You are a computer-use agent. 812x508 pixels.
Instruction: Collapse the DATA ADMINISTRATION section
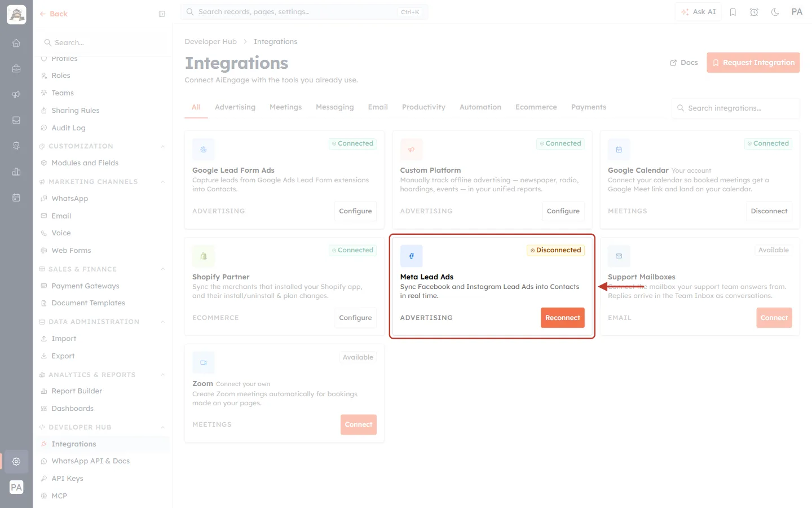163,322
